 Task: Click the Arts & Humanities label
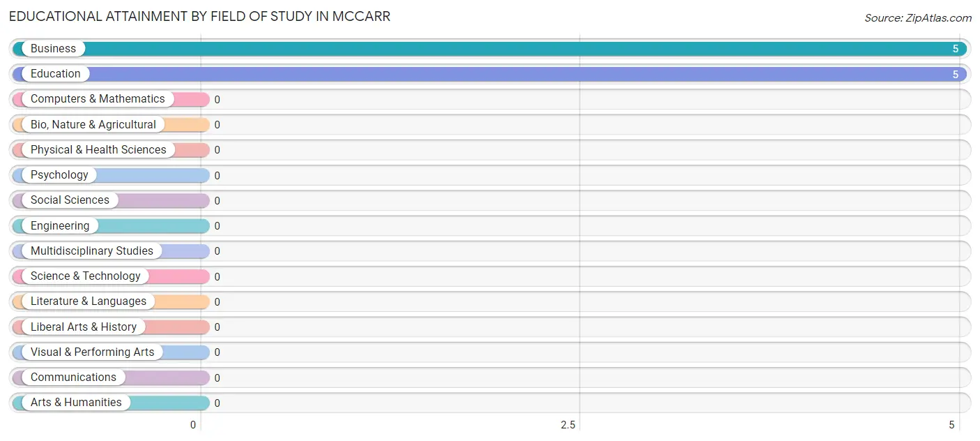(x=76, y=402)
